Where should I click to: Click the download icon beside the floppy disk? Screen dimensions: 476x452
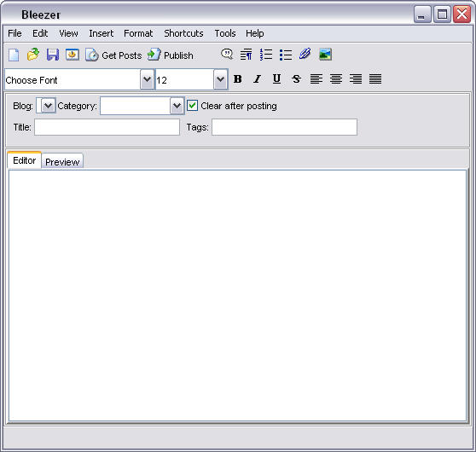point(73,55)
